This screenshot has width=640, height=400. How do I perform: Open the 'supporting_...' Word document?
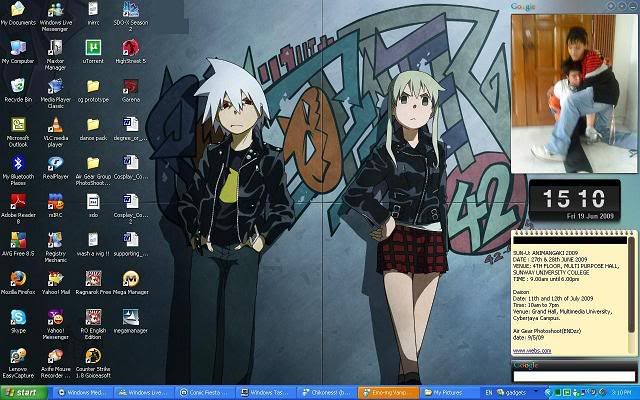pyautogui.click(x=131, y=244)
